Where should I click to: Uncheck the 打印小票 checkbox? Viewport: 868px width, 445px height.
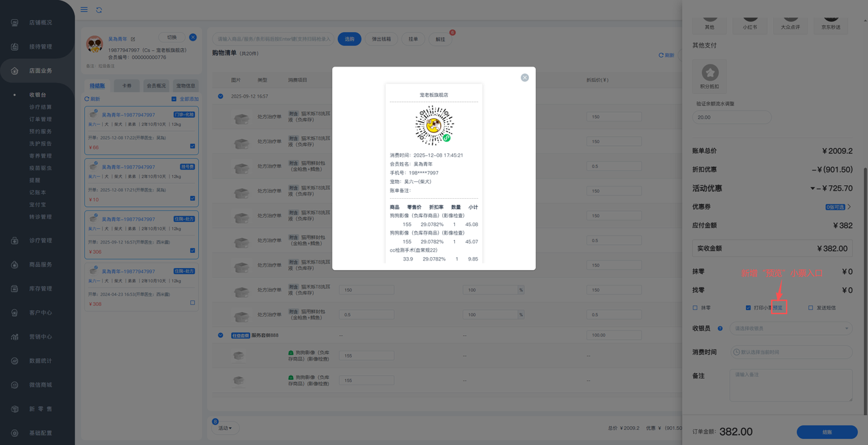click(748, 308)
